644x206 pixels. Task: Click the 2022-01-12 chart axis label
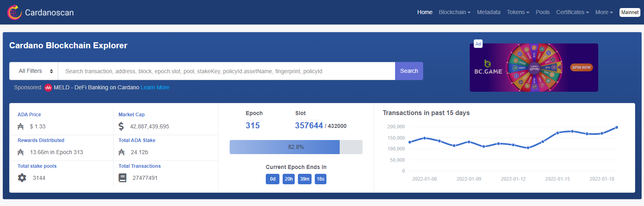(513, 179)
